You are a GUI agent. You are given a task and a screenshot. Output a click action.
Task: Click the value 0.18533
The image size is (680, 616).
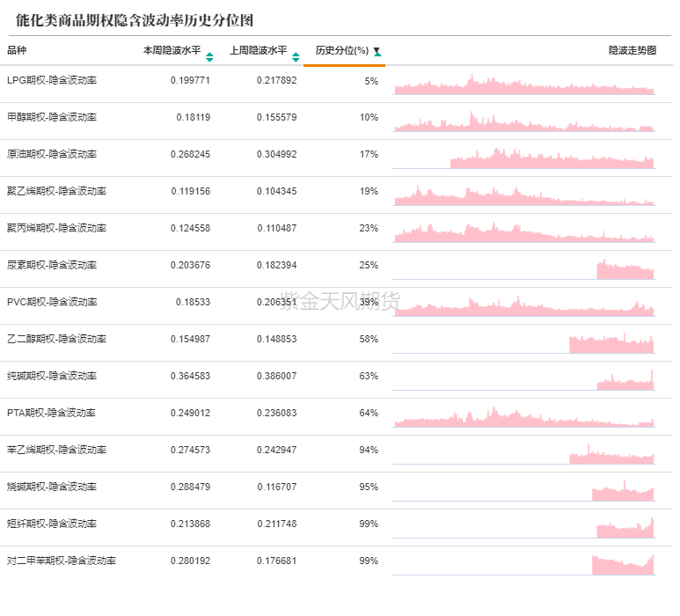[x=193, y=302]
